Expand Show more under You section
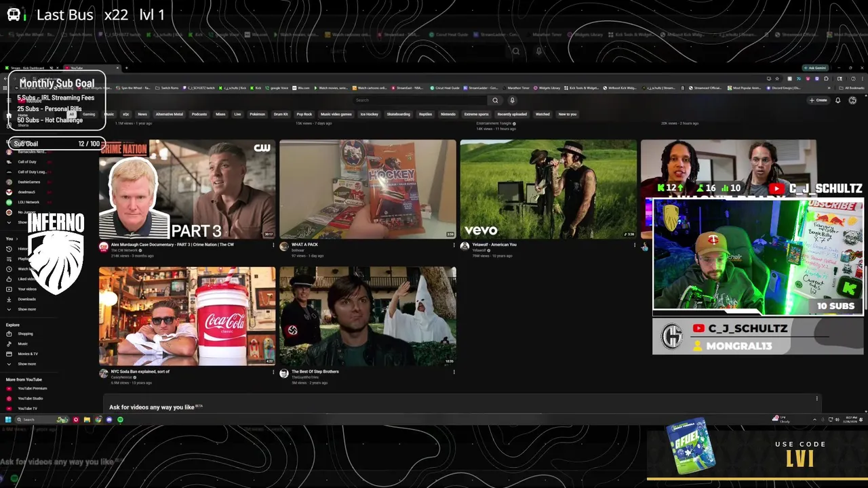Image resolution: width=868 pixels, height=488 pixels. (x=22, y=309)
